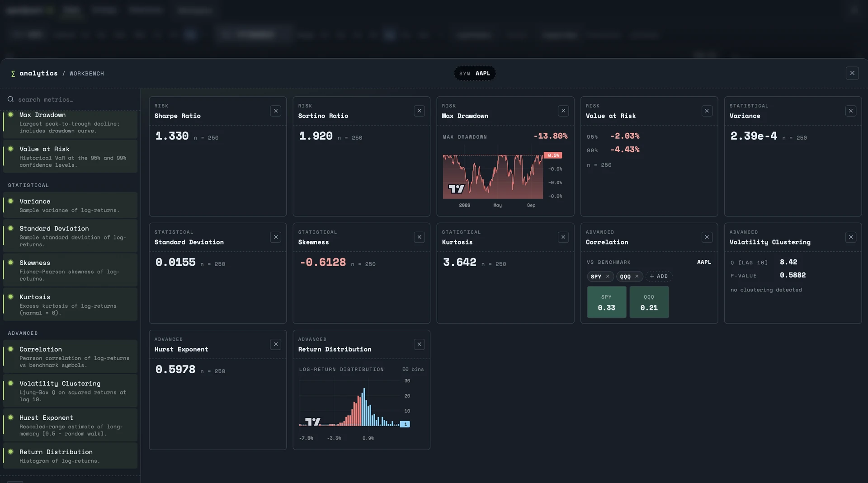The image size is (868, 483).
Task: Toggle Correlation metric in sidebar
Action: 70,356
